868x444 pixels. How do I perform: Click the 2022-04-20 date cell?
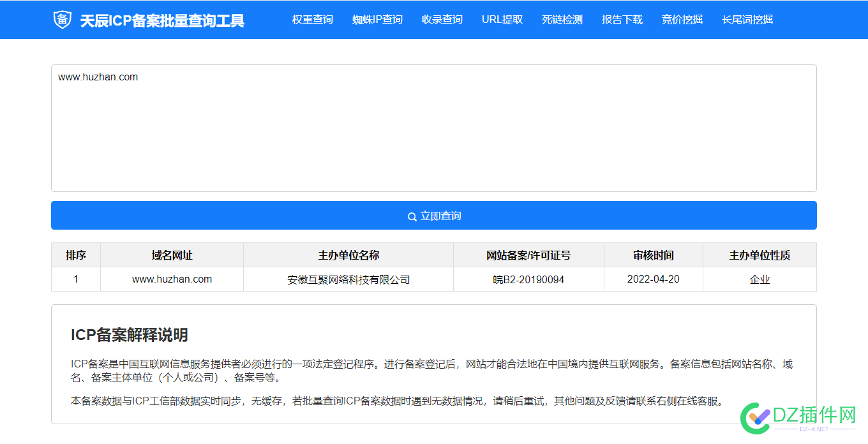tap(654, 279)
